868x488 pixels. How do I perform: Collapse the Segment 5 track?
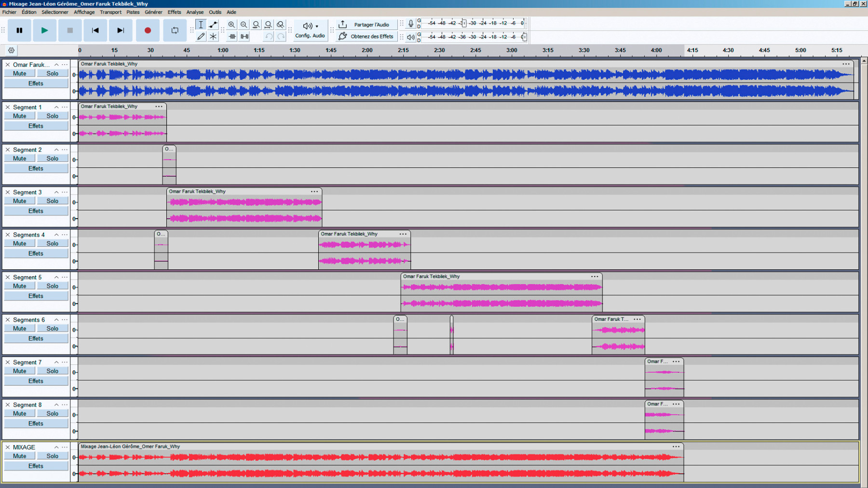(x=56, y=277)
